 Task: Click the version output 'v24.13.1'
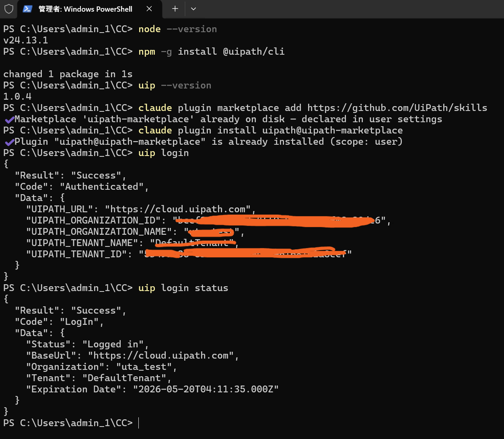(26, 40)
